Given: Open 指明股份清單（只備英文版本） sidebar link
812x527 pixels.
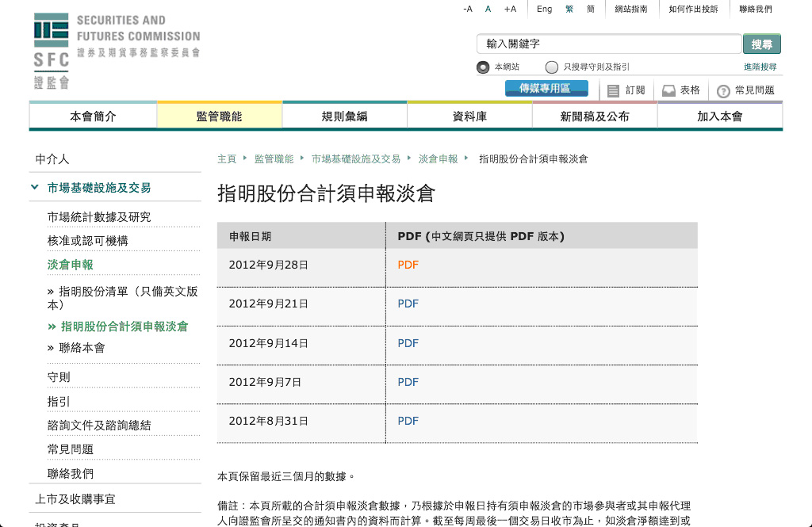Looking at the screenshot, I should [123, 298].
